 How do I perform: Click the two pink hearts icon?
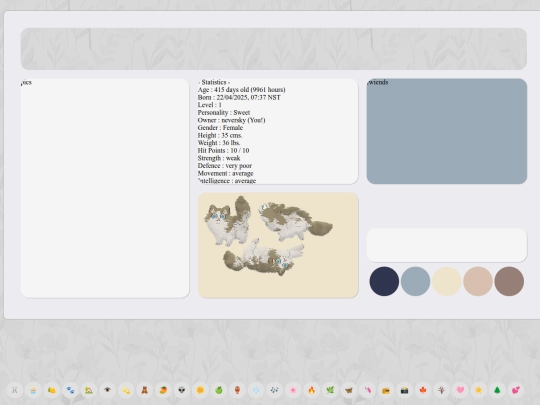516,390
